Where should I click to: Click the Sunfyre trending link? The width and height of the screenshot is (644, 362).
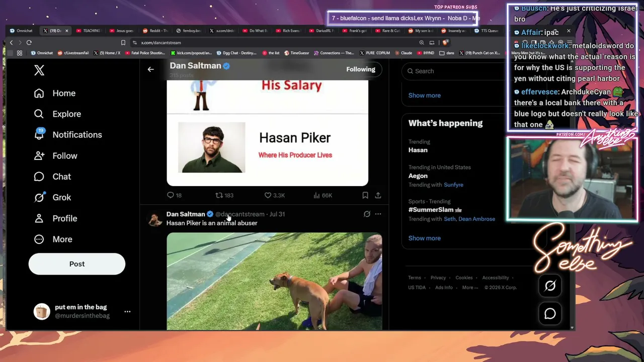[x=453, y=185]
